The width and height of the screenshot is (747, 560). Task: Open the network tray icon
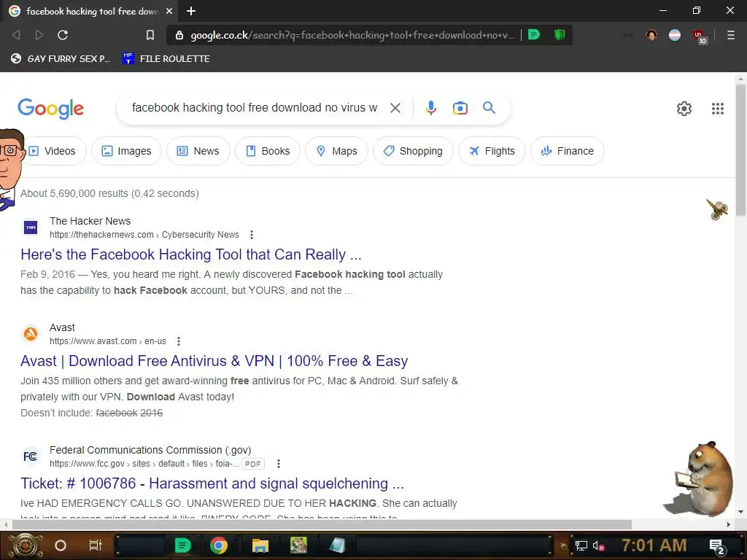tap(581, 545)
